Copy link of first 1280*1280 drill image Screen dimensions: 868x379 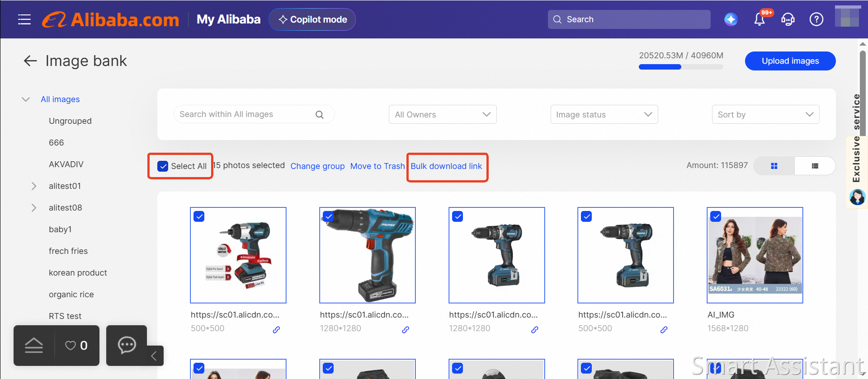coord(406,330)
